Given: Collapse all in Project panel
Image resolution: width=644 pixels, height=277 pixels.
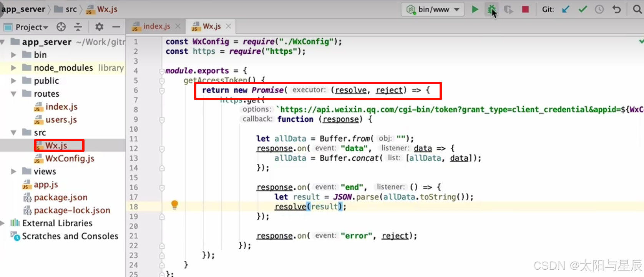Looking at the screenshot, I should tap(78, 27).
